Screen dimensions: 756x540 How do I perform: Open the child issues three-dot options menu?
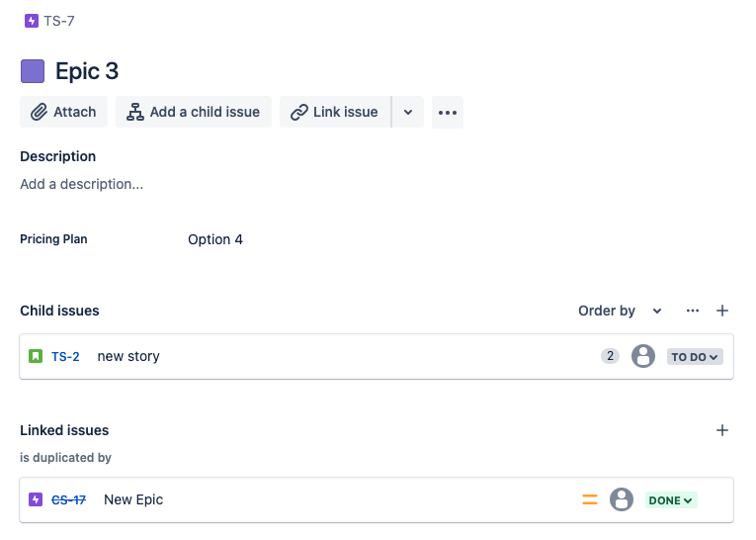click(x=693, y=311)
